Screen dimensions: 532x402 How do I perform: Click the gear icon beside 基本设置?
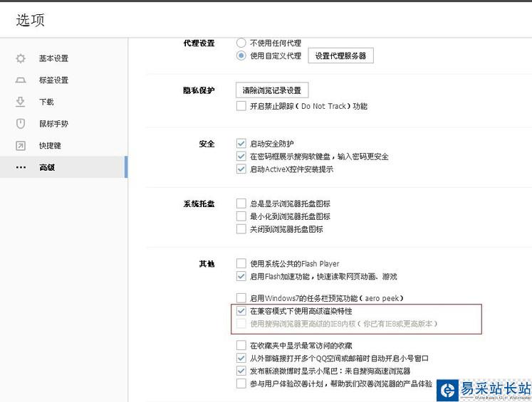tap(21, 58)
